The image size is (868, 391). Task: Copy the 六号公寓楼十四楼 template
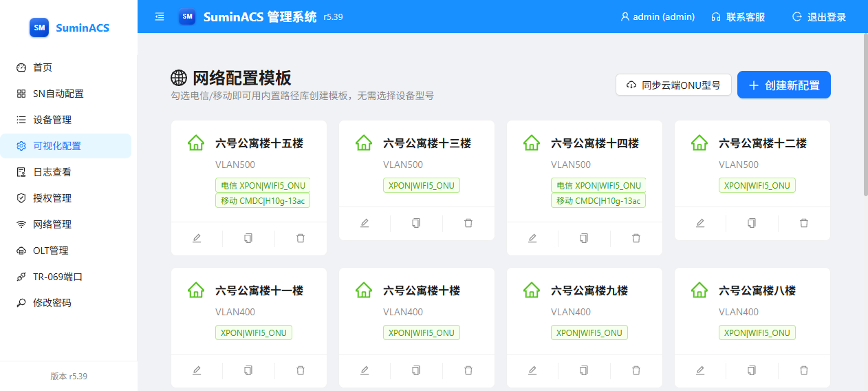[x=584, y=238]
